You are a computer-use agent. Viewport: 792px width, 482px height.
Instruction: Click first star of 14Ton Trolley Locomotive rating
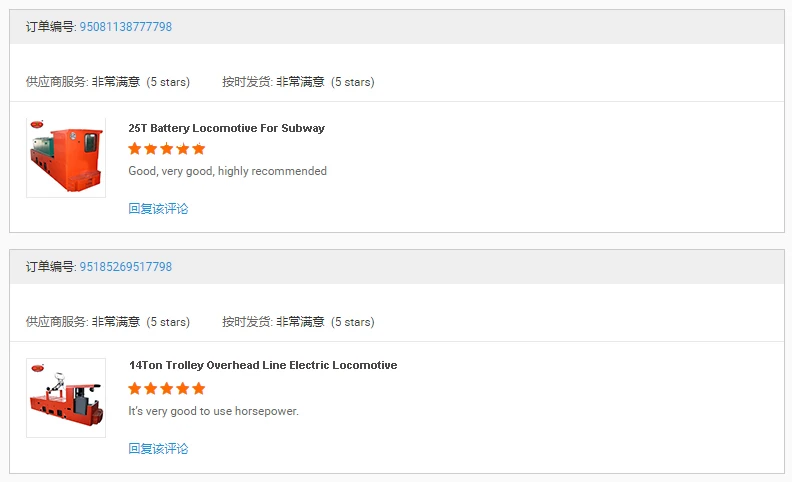coord(135,388)
